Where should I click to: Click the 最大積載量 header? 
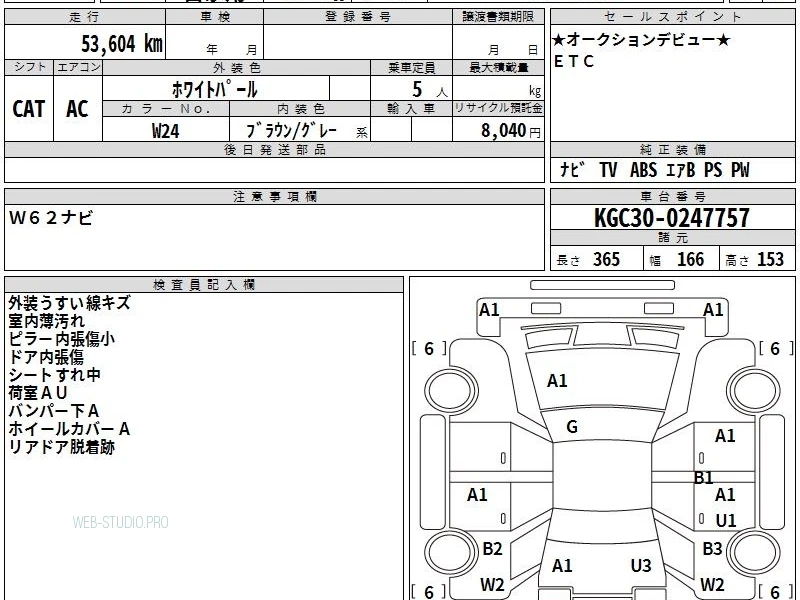[x=498, y=68]
